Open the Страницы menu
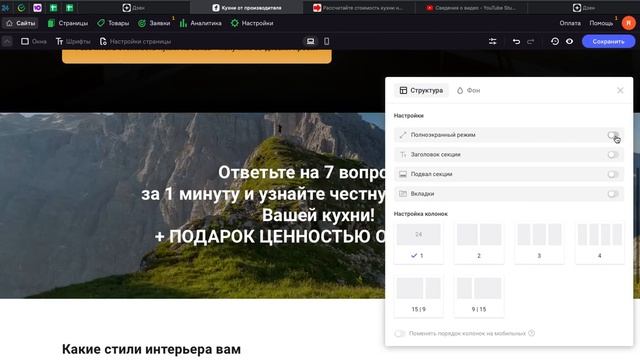Screen dimensions: 640x360 coord(68,23)
